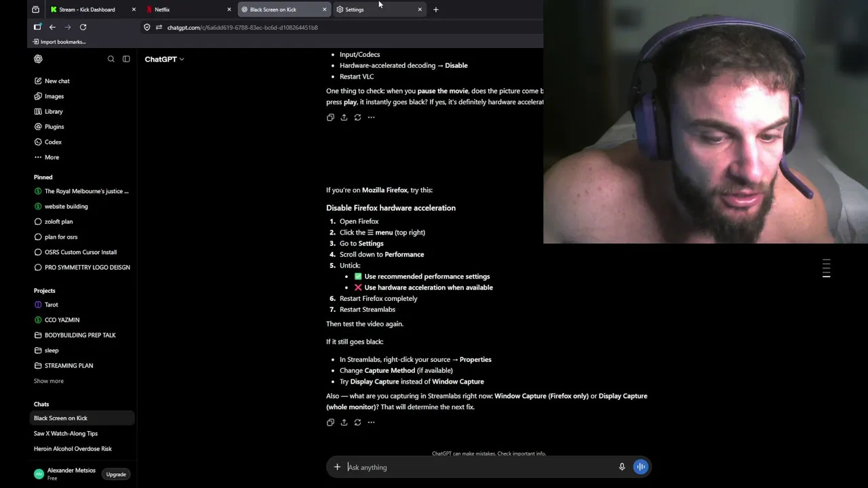Open the pinned chat zoloft plan

pos(83,222)
